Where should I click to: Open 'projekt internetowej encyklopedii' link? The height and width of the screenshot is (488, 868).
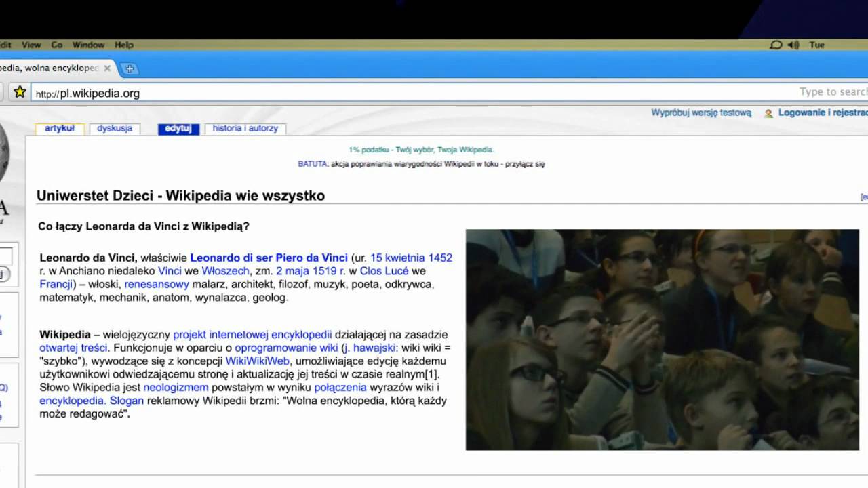[x=252, y=335]
